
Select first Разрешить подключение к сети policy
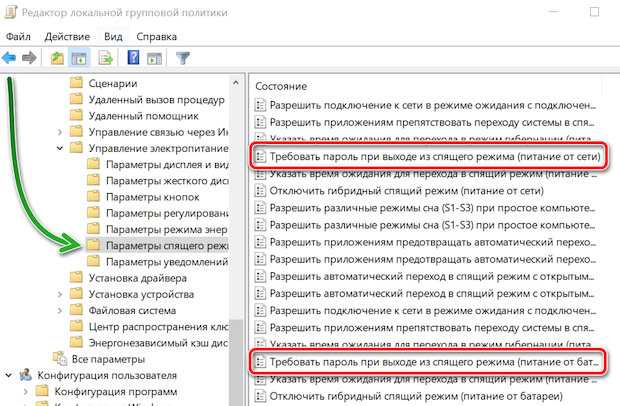pos(433,105)
